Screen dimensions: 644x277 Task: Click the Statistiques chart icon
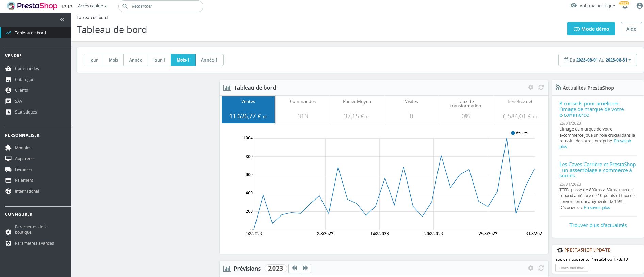coord(9,112)
